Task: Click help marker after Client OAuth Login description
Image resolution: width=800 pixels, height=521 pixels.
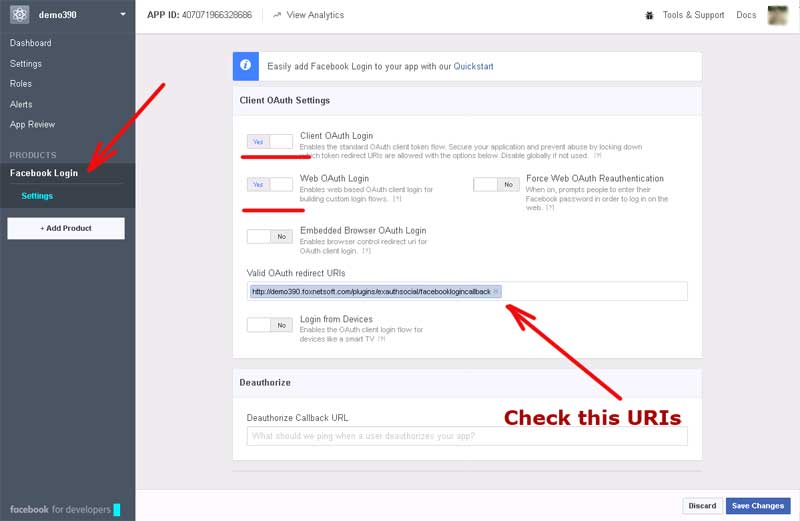Action: [597, 156]
